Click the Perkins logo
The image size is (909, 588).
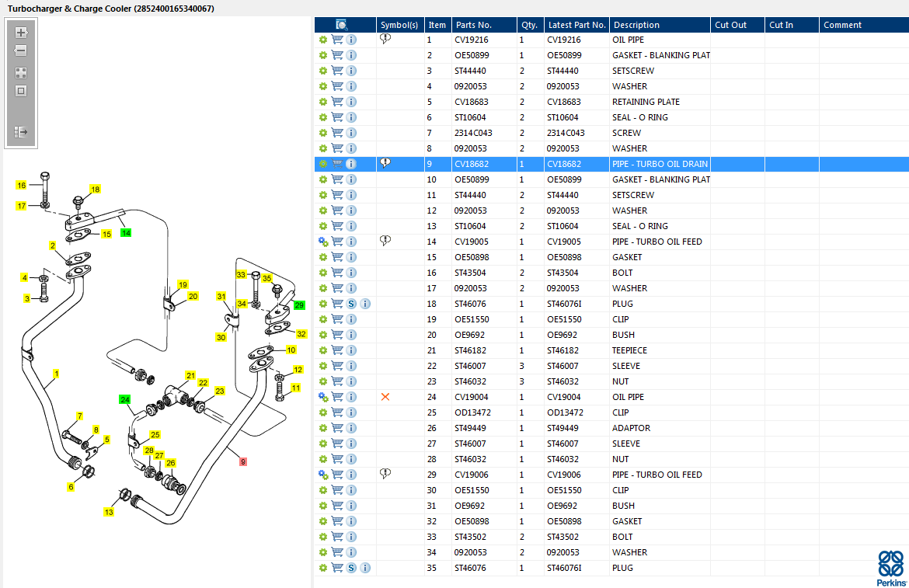(x=891, y=569)
